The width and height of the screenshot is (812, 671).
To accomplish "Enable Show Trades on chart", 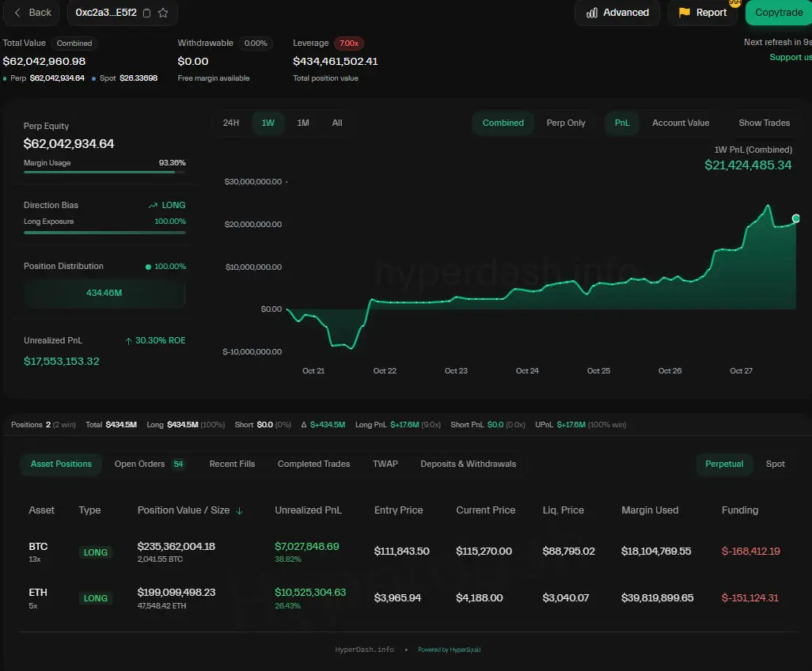I will pyautogui.click(x=764, y=123).
